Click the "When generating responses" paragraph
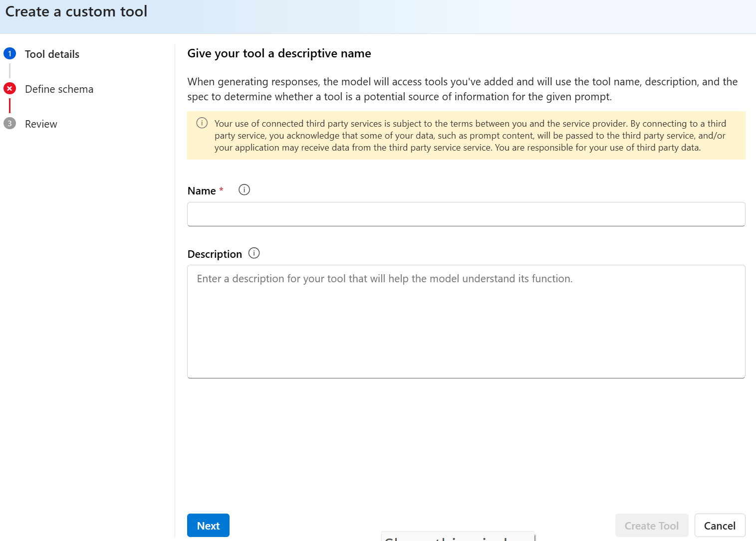The height and width of the screenshot is (541, 756). [462, 89]
